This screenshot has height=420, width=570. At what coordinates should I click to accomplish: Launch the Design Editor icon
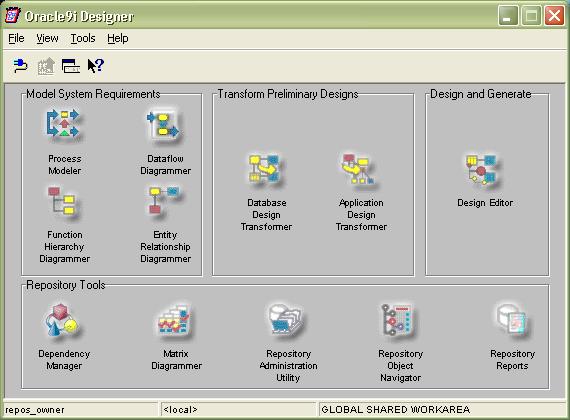point(482,170)
